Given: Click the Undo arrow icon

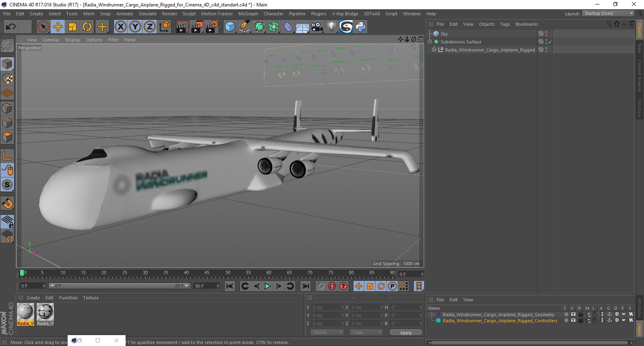Looking at the screenshot, I should click(11, 27).
